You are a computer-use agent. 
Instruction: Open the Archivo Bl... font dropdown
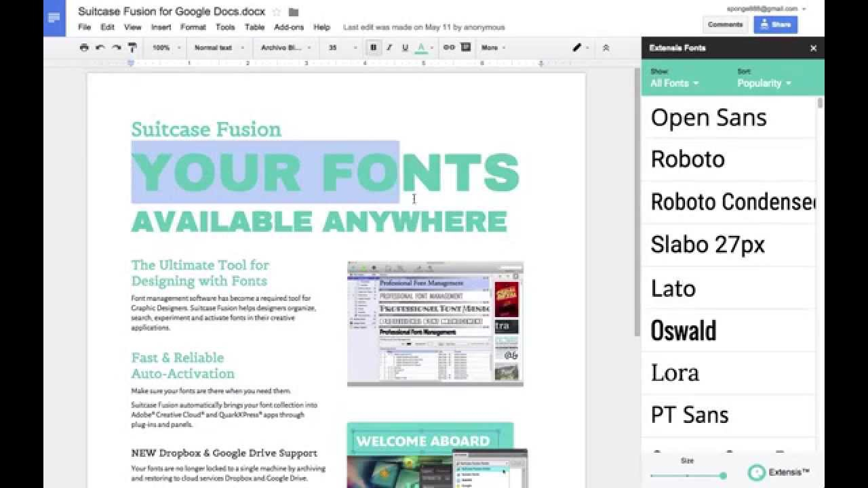click(286, 47)
